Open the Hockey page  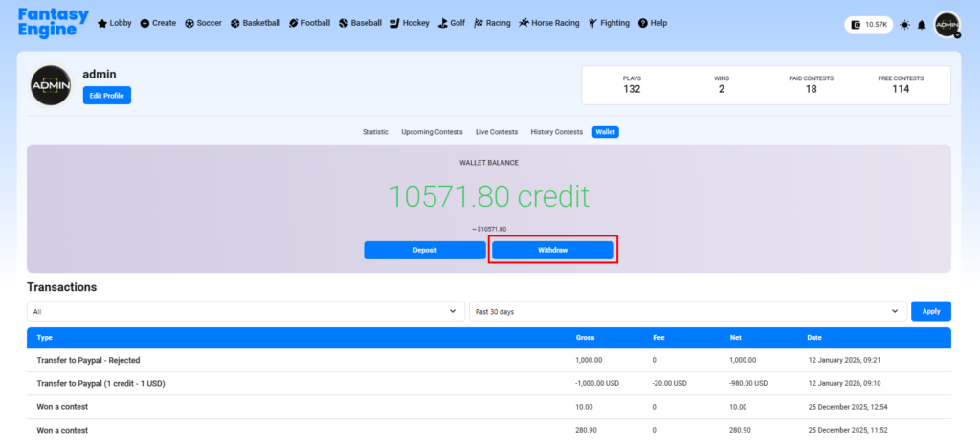click(x=411, y=23)
